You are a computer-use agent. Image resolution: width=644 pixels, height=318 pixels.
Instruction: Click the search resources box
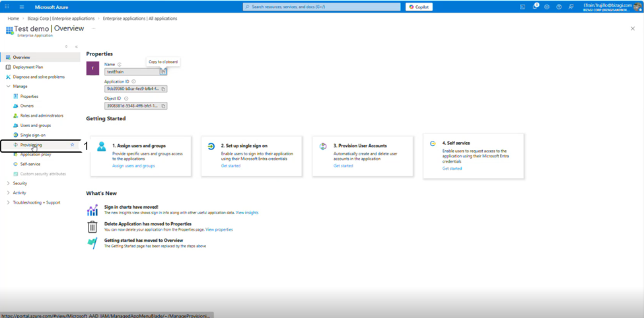(x=322, y=7)
